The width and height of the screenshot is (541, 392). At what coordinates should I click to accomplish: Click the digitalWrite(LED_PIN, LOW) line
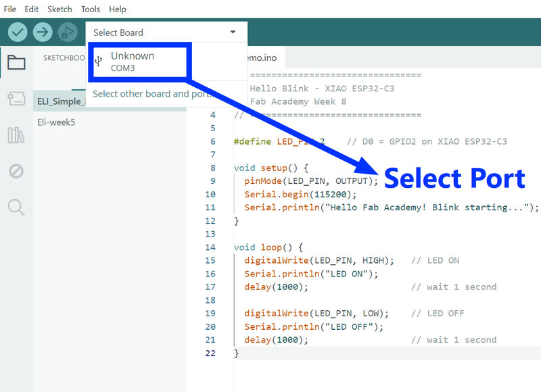click(316, 314)
